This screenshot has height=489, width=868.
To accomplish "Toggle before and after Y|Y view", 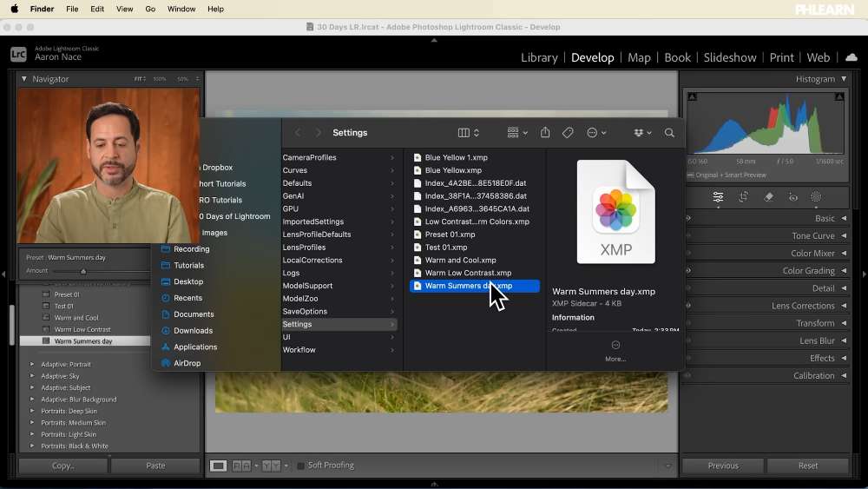I will pos(271,466).
